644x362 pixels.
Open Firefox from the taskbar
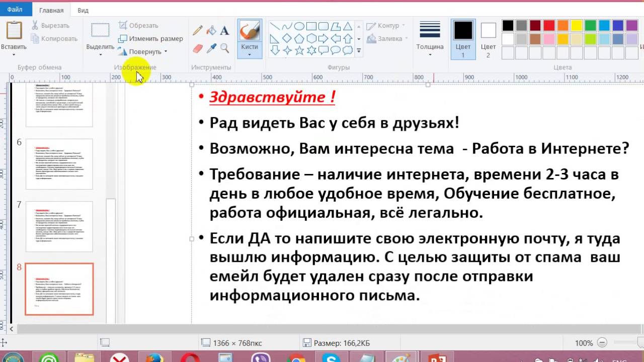point(154,357)
